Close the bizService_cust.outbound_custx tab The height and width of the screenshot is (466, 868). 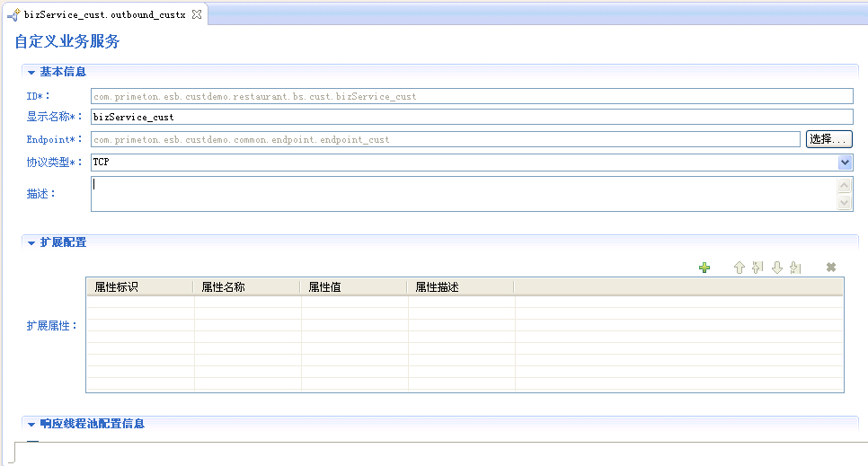197,14
